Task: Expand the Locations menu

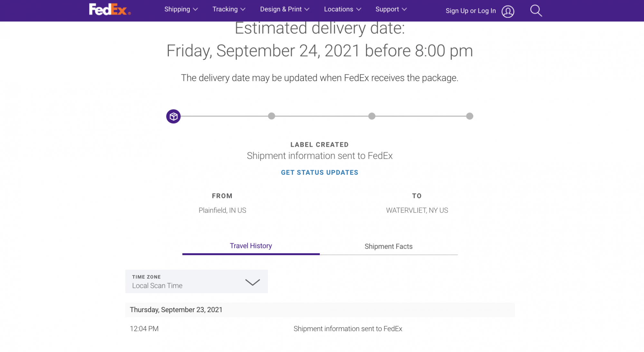Action: tap(342, 9)
